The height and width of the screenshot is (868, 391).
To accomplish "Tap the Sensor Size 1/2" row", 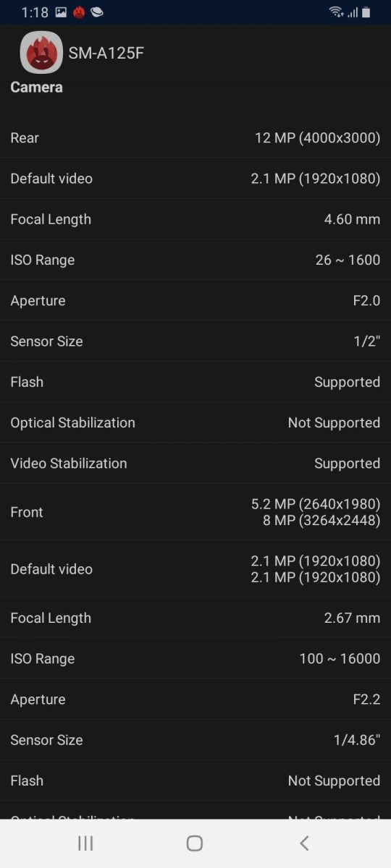I will [195, 341].
